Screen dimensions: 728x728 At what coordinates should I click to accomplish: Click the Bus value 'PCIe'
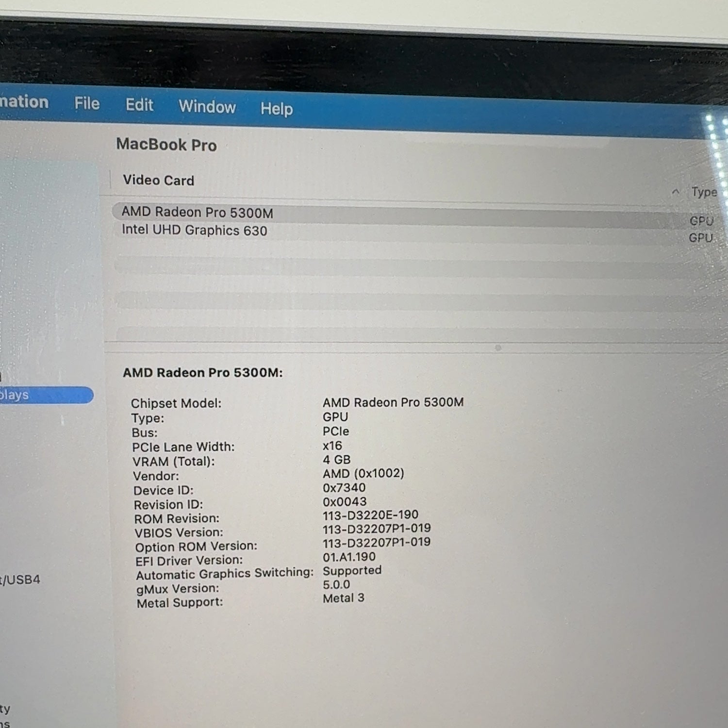coord(336,431)
